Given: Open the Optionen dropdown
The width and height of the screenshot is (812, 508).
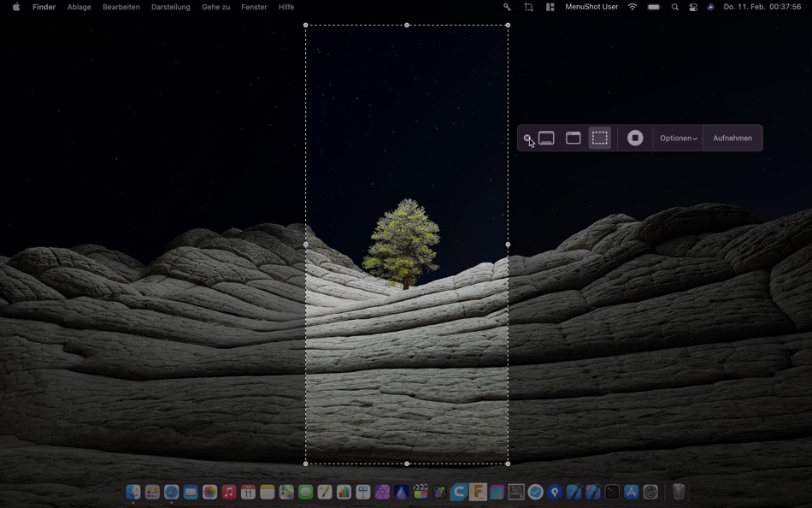Looking at the screenshot, I should [x=679, y=139].
